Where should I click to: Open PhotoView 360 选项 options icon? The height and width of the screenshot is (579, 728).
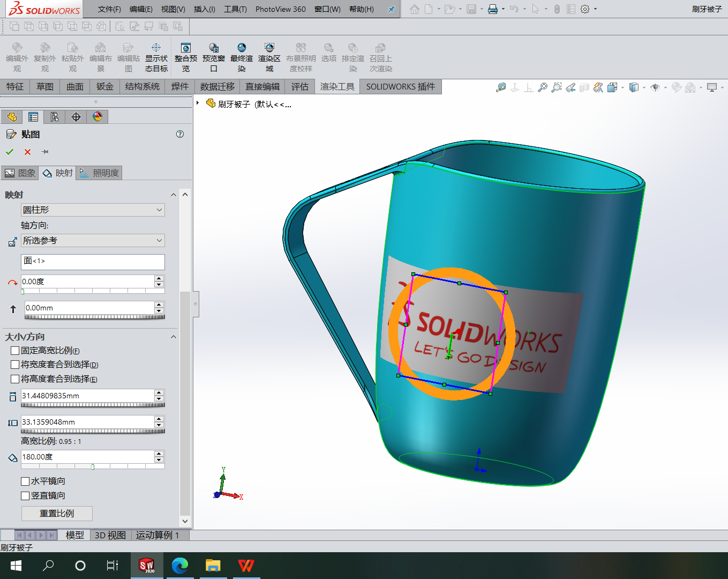[328, 57]
